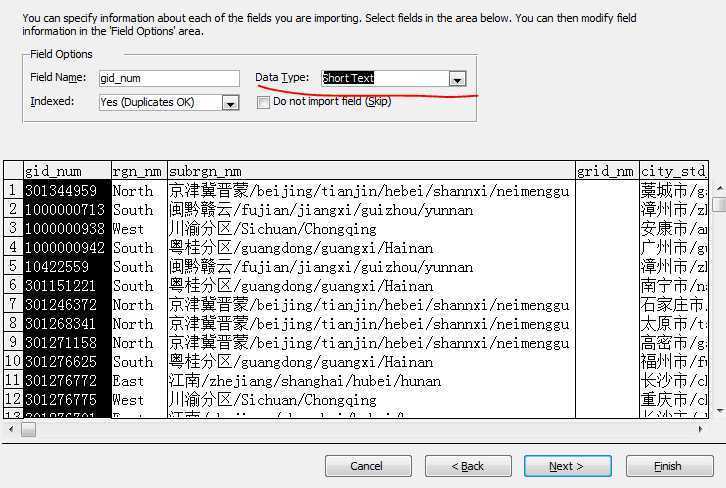Click the Field Name input box
This screenshot has height=488, width=726.
(x=169, y=78)
